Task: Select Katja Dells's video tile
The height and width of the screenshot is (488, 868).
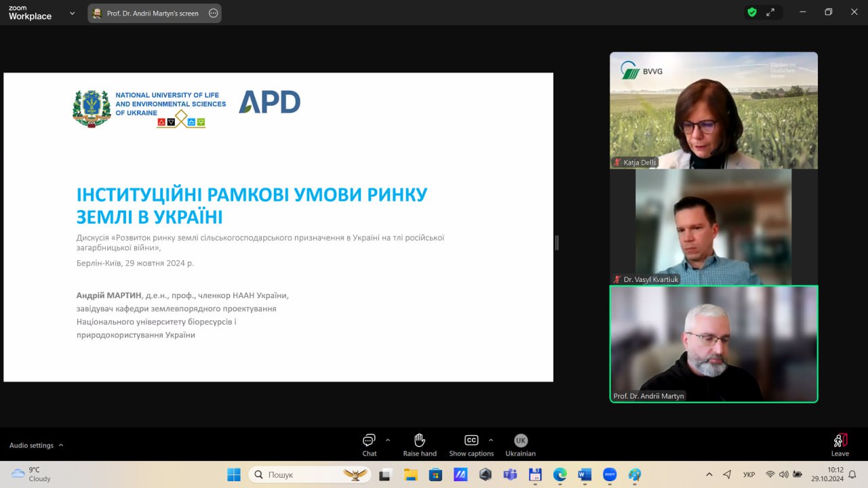Action: pos(713,110)
